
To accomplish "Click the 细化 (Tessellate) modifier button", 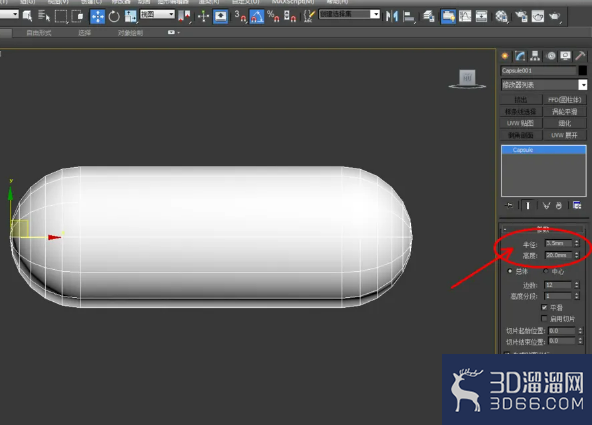I will tap(564, 123).
